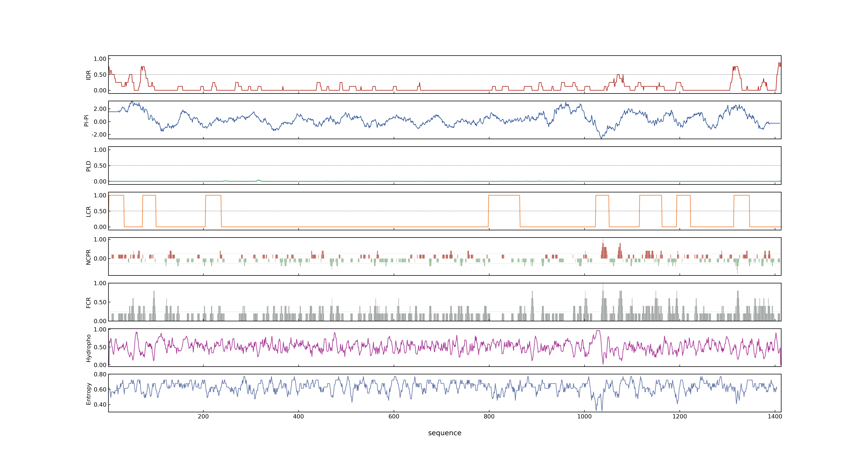Click the 1.00 tick of IDR panel
The width and height of the screenshot is (868, 463).
click(100, 59)
